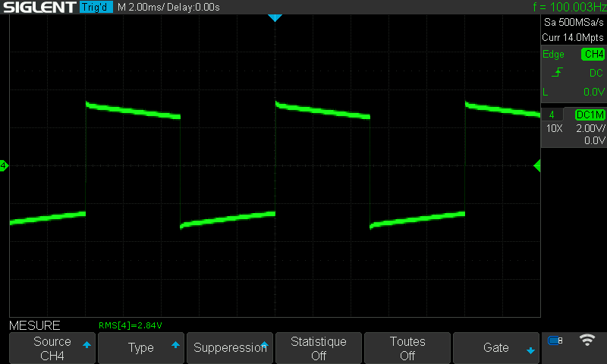Viewport: 607px width, 364px height.
Task: Click the trigger level arrow on right edge
Action: 537,165
